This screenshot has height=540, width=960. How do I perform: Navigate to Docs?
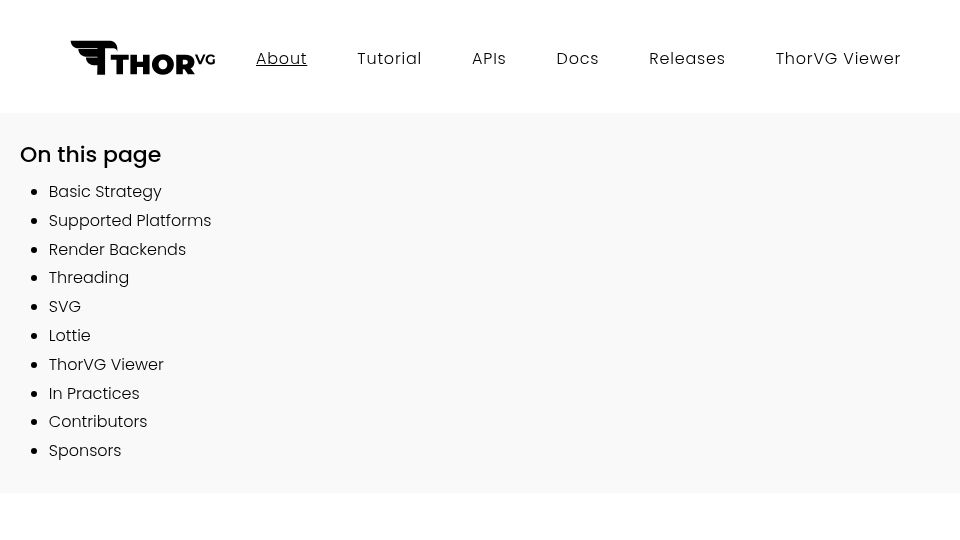[577, 58]
